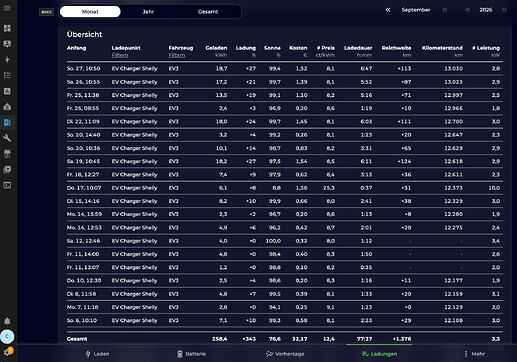Click the Sonne value 100,0
This screenshot has width=517, height=362.
pos(273,241)
